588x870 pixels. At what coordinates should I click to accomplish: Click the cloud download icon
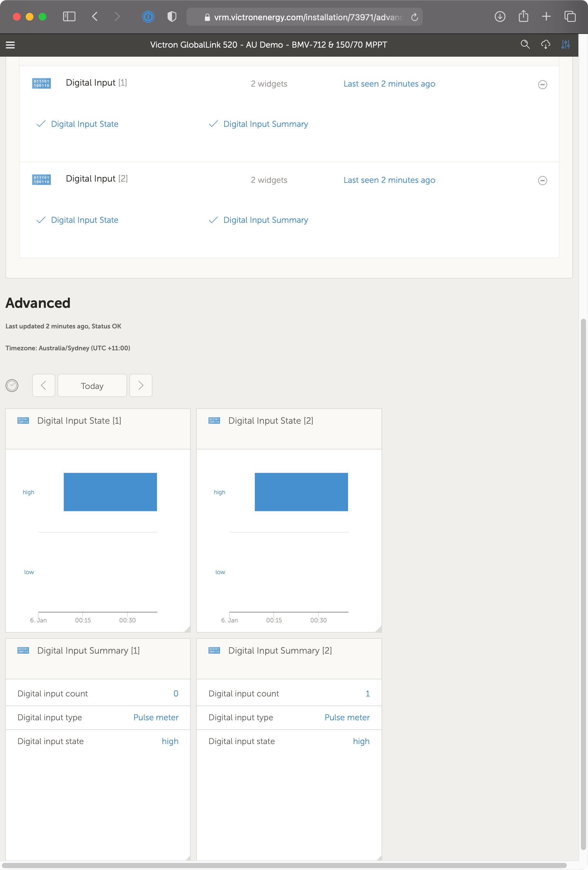(545, 44)
